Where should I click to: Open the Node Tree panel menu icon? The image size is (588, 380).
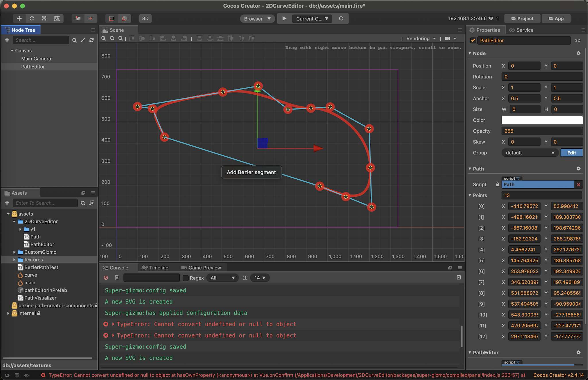pyautogui.click(x=93, y=30)
